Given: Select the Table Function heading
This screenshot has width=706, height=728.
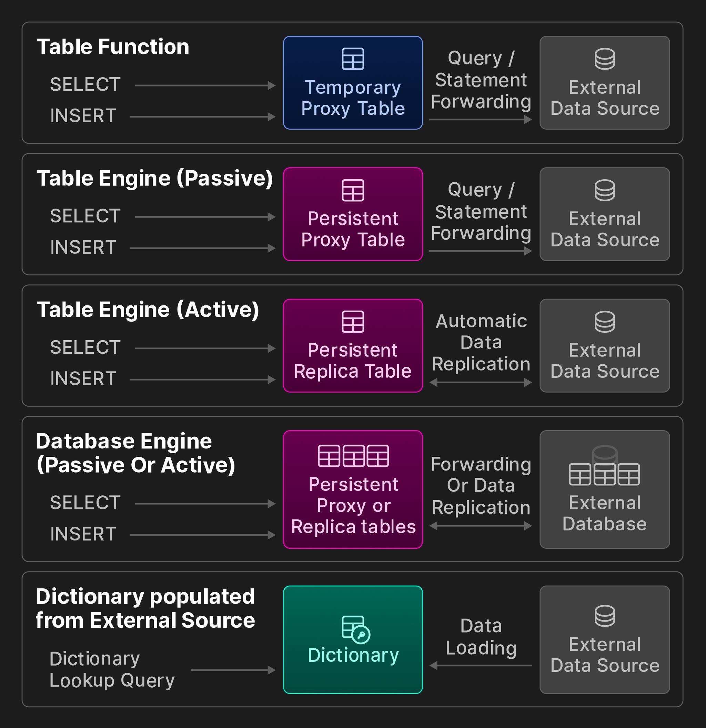Looking at the screenshot, I should pyautogui.click(x=113, y=47).
